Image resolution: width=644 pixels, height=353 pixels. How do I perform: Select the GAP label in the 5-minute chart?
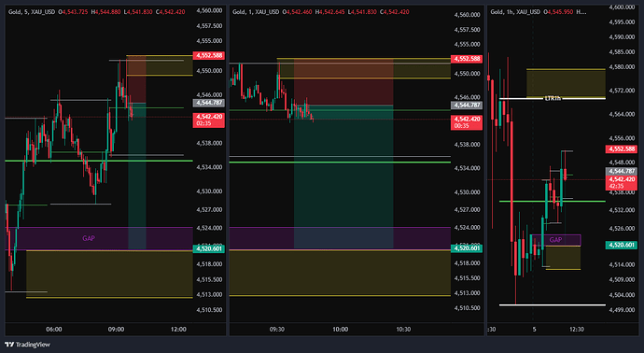point(89,238)
